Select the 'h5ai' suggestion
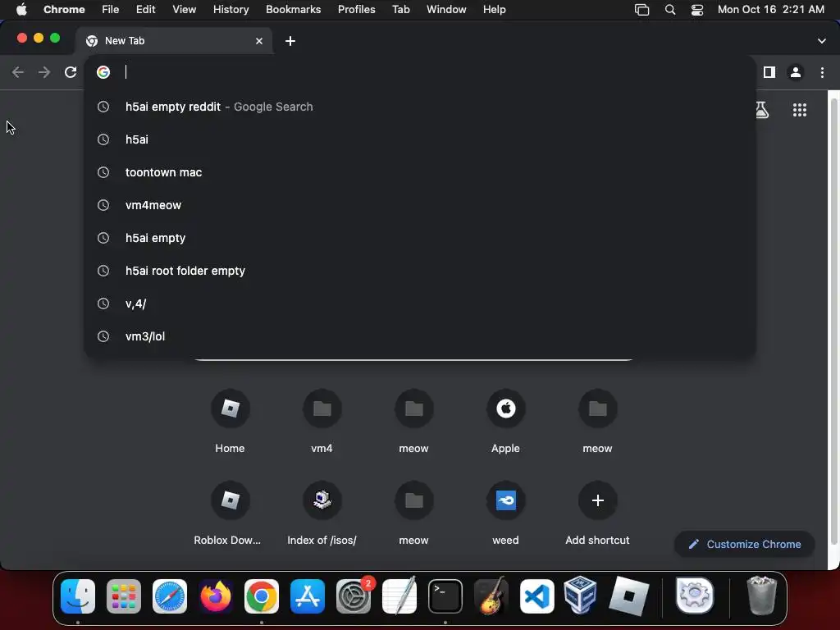The image size is (840, 630). [x=420, y=139]
